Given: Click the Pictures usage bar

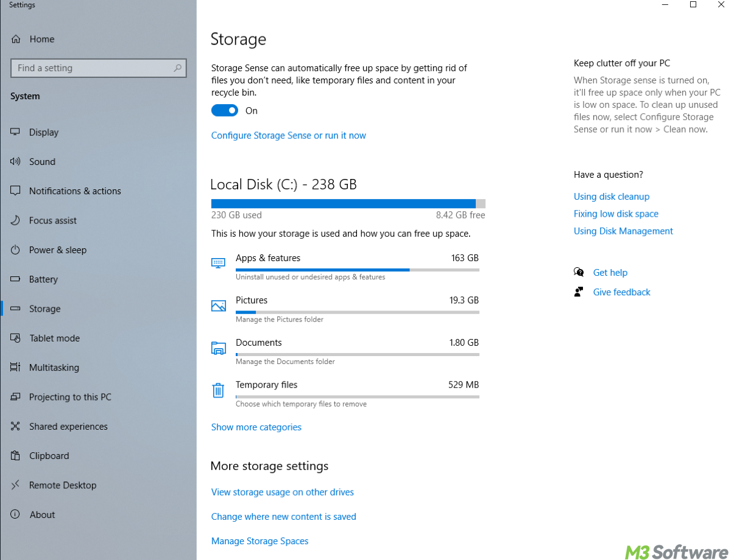Looking at the screenshot, I should (x=358, y=312).
